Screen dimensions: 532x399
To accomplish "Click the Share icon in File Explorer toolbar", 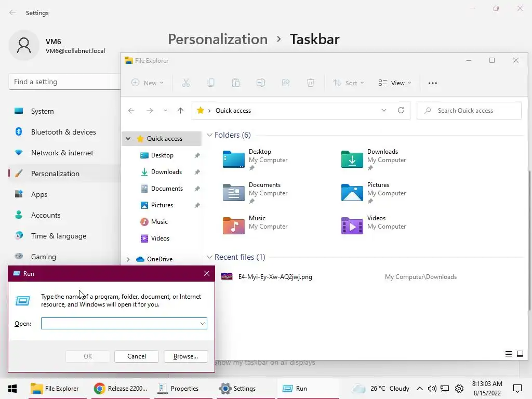I will click(286, 83).
